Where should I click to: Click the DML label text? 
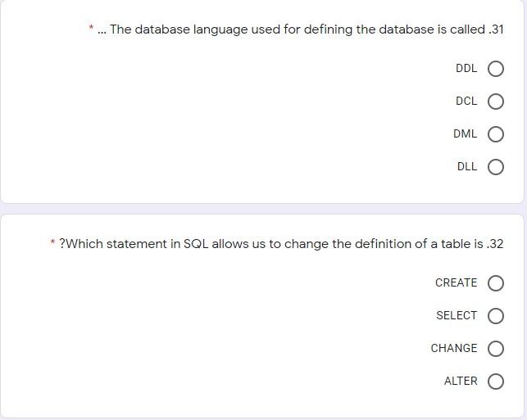click(466, 134)
